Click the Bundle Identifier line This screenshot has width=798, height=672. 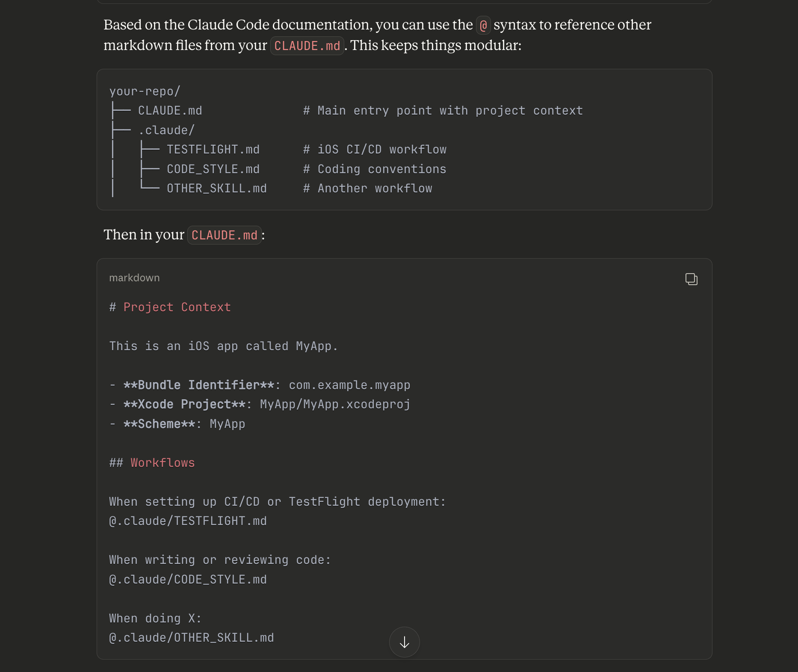(260, 385)
